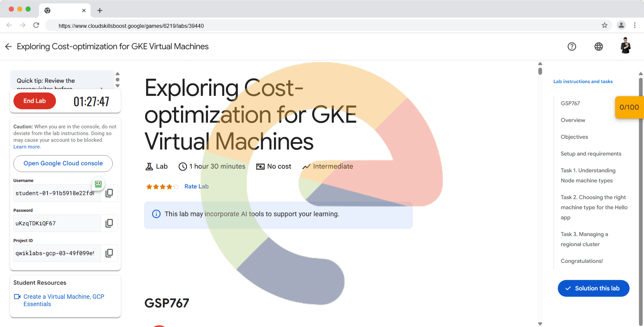Image resolution: width=644 pixels, height=327 pixels.
Task: Click the Student Resources heading
Action: (40, 283)
